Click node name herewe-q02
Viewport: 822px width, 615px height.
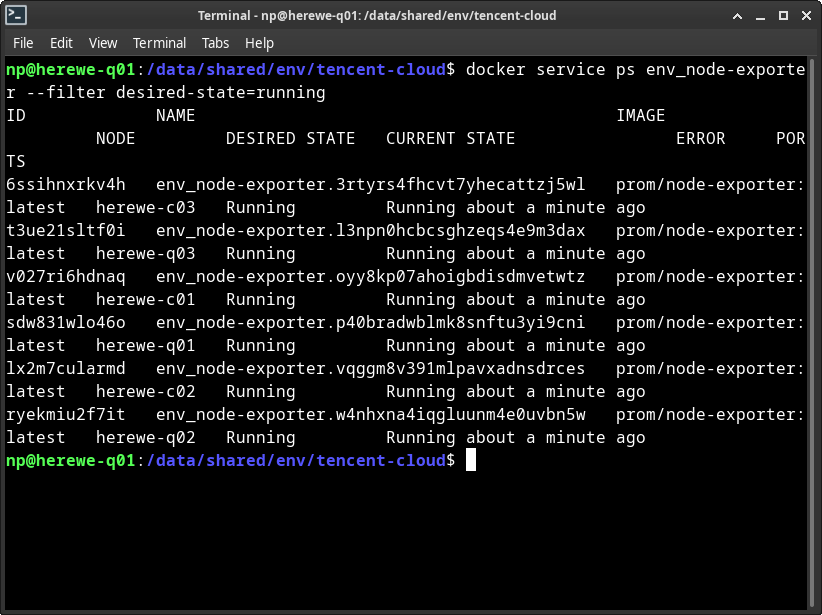coord(146,438)
